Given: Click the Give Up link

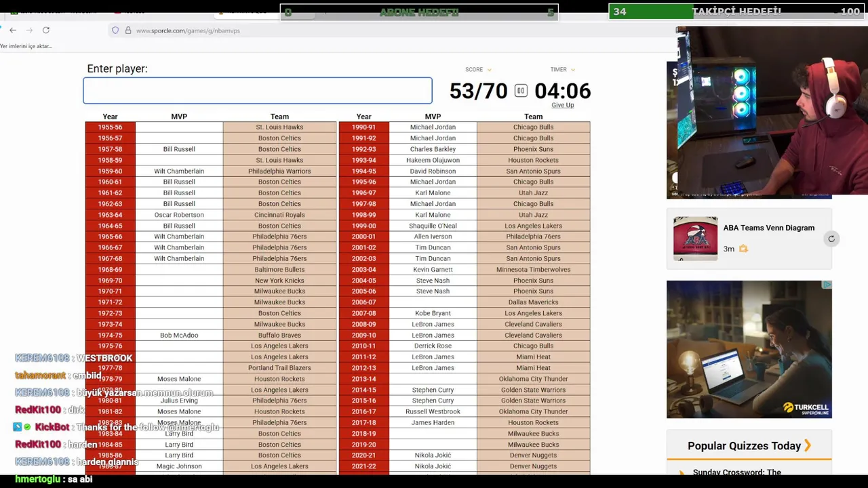Looking at the screenshot, I should pos(562,105).
